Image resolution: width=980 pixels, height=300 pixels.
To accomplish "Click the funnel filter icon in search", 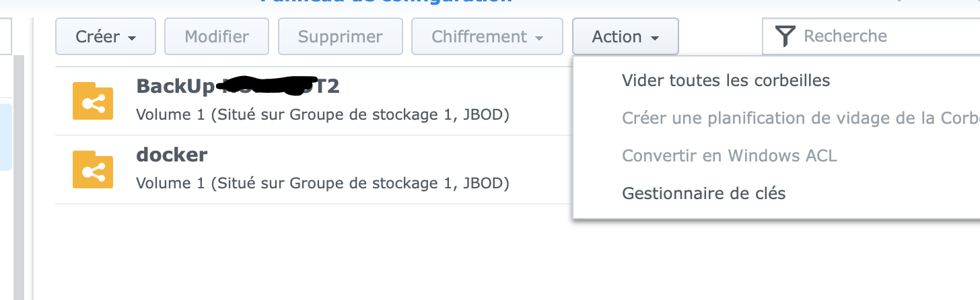I will click(785, 36).
